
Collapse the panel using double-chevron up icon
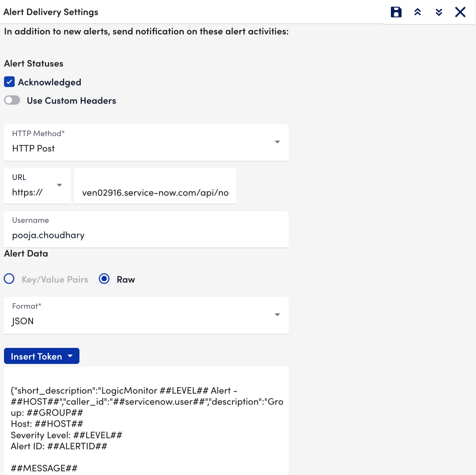tap(417, 12)
